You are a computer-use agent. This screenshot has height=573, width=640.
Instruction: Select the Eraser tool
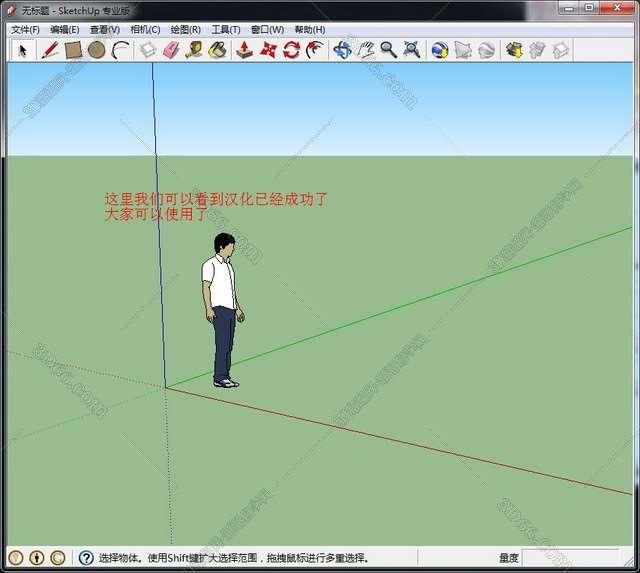click(x=170, y=50)
